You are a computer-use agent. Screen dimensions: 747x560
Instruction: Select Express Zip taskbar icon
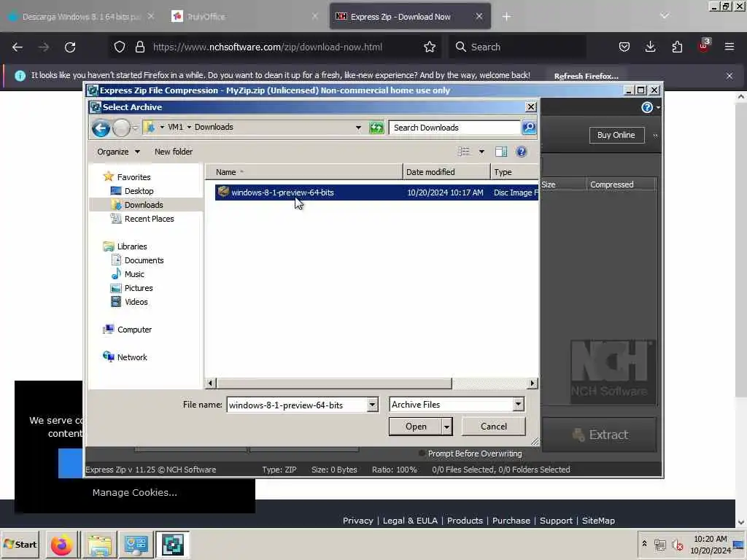click(x=172, y=545)
